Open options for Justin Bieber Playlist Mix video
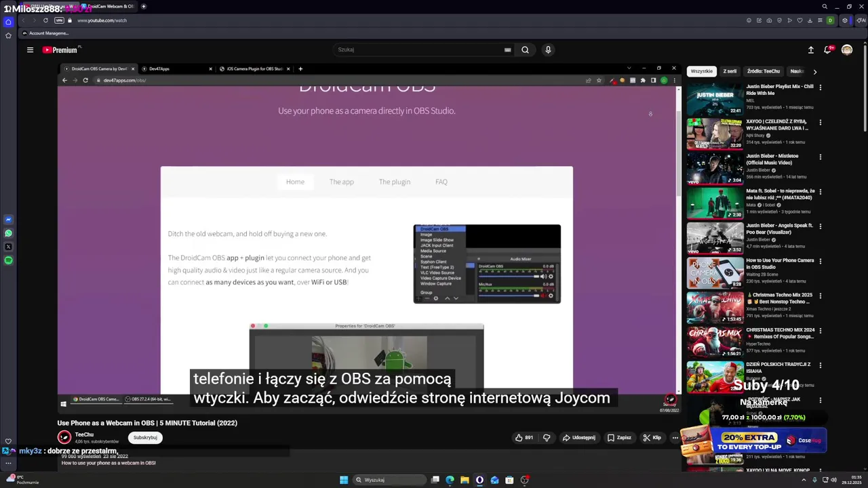This screenshot has width=868, height=488. (820, 87)
